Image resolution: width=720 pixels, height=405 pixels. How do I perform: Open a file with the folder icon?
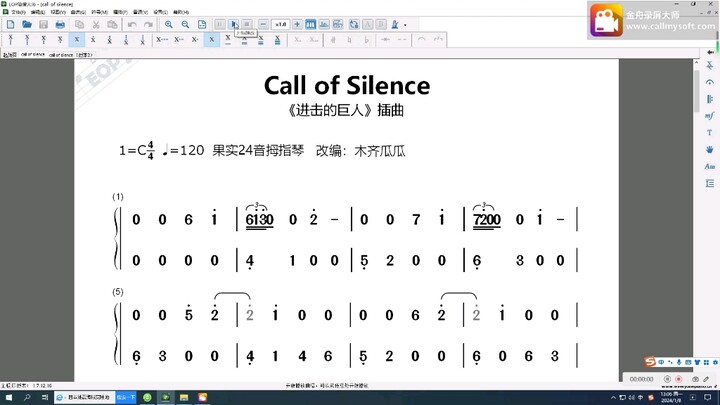(x=27, y=24)
